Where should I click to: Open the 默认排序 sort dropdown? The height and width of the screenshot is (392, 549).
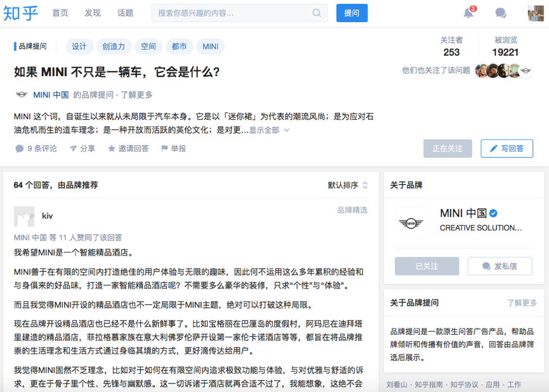[347, 185]
